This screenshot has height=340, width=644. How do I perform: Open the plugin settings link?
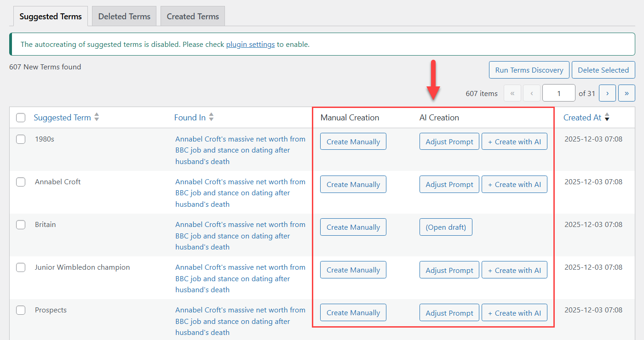250,44
